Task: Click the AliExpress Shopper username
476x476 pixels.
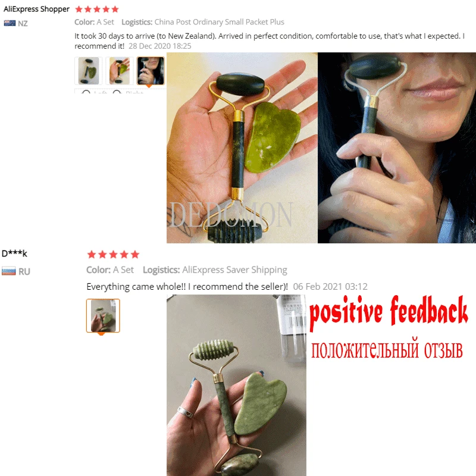Action: point(36,9)
